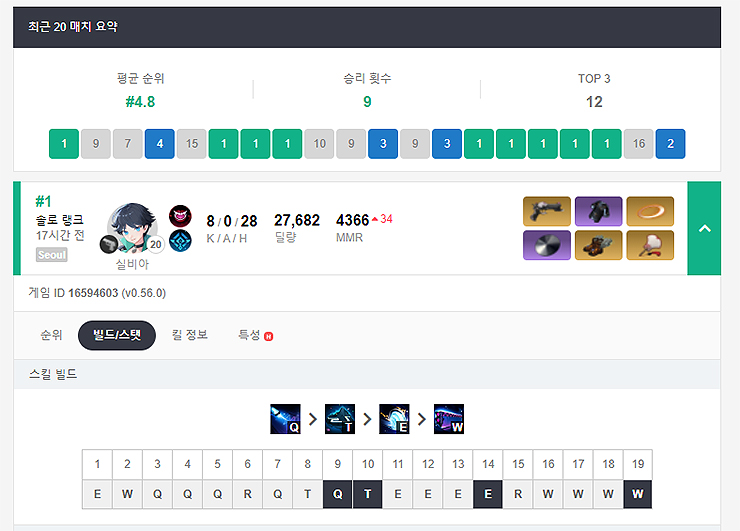Viewport: 740px width, 531px height.
Task: Click the gray rank 7 match badge
Action: [x=127, y=143]
